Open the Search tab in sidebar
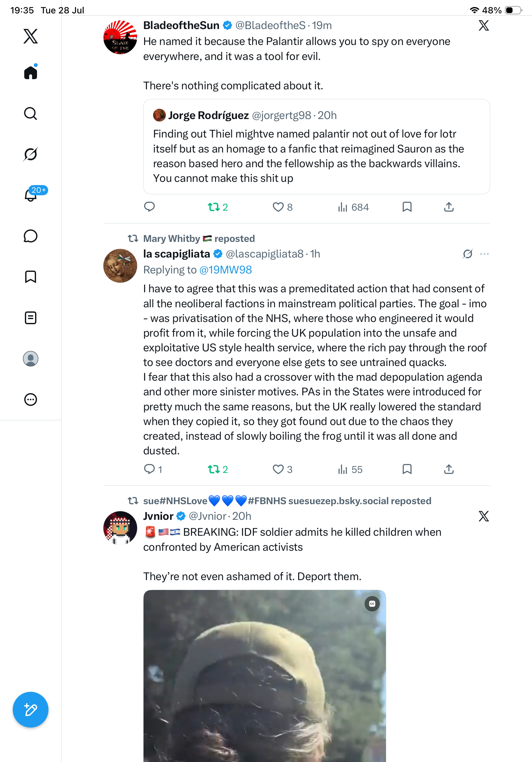Viewport: 532px width, 762px height. 31,114
